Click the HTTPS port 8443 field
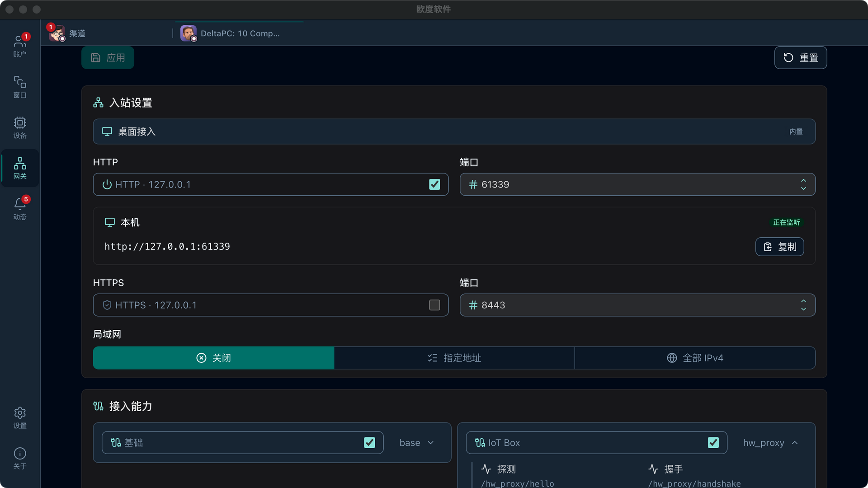Viewport: 868px width, 488px height. coord(637,305)
